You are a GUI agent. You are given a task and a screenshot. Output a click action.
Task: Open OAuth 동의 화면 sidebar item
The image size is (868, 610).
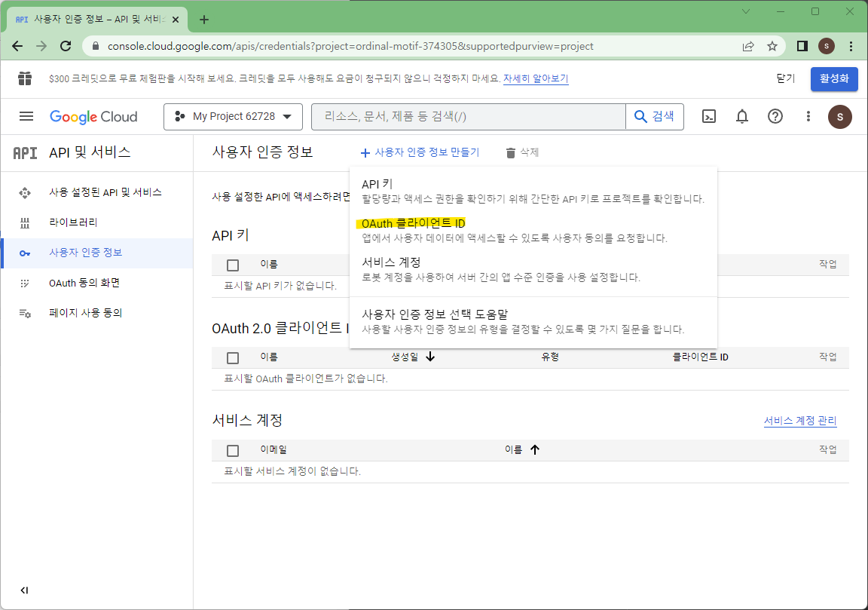coord(97,283)
